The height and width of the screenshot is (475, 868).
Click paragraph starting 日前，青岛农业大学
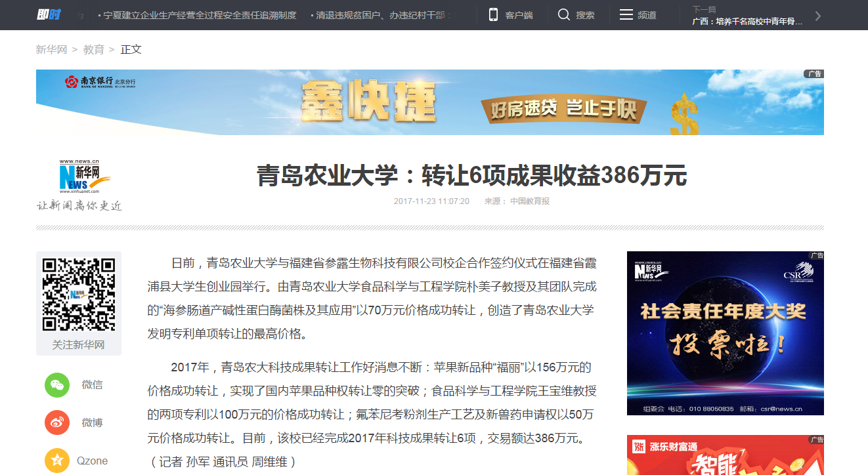372,299
